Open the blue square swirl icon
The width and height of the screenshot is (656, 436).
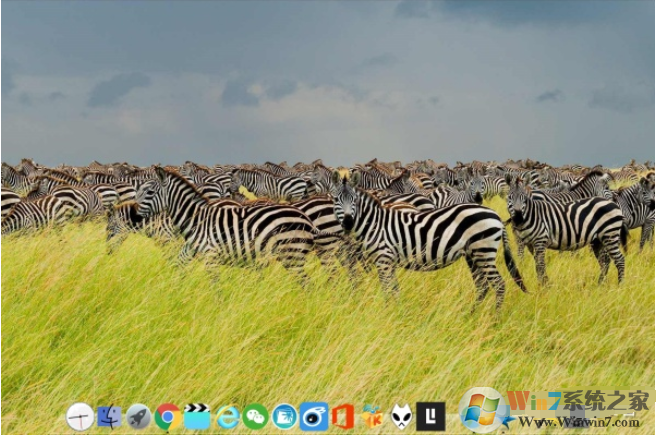coord(314,417)
